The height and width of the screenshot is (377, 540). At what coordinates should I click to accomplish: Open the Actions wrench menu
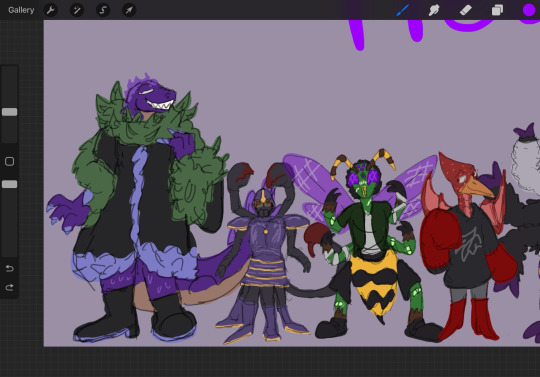click(x=51, y=10)
